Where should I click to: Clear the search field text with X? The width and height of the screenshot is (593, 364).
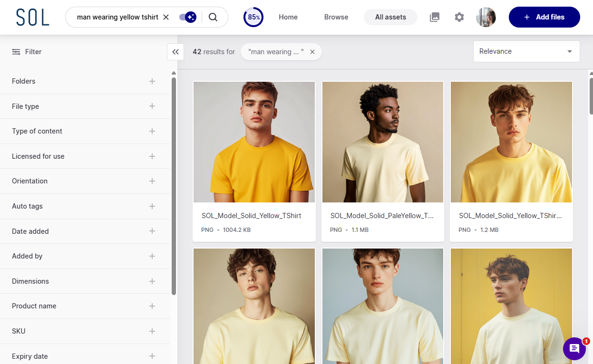pyautogui.click(x=166, y=17)
